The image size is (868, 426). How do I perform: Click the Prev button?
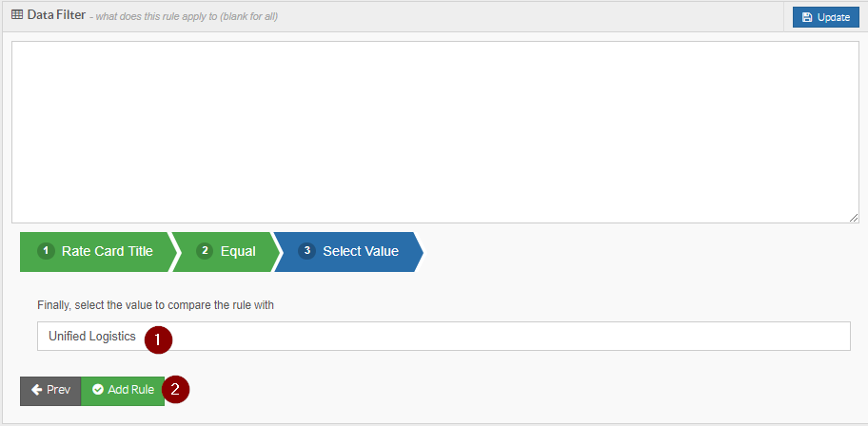coord(50,391)
